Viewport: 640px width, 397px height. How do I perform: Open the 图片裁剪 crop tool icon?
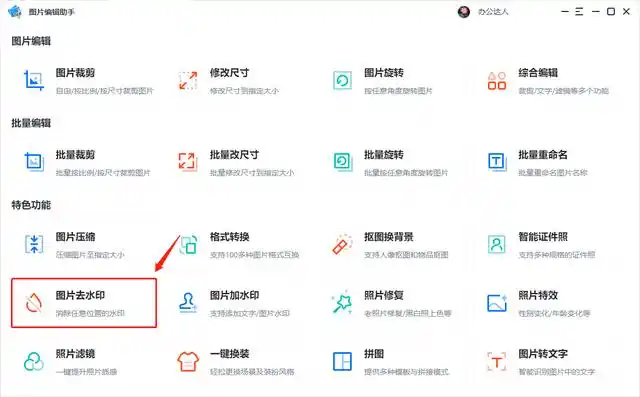coord(34,80)
